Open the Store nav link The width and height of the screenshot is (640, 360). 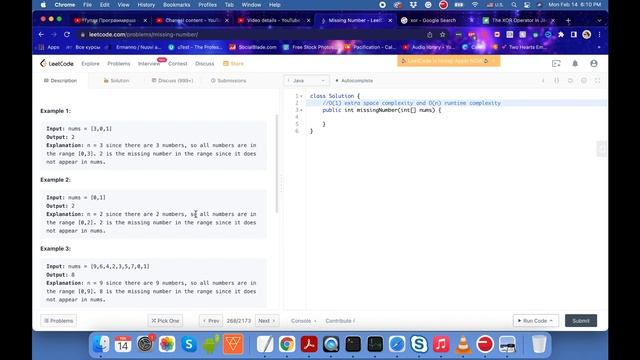[233, 63]
